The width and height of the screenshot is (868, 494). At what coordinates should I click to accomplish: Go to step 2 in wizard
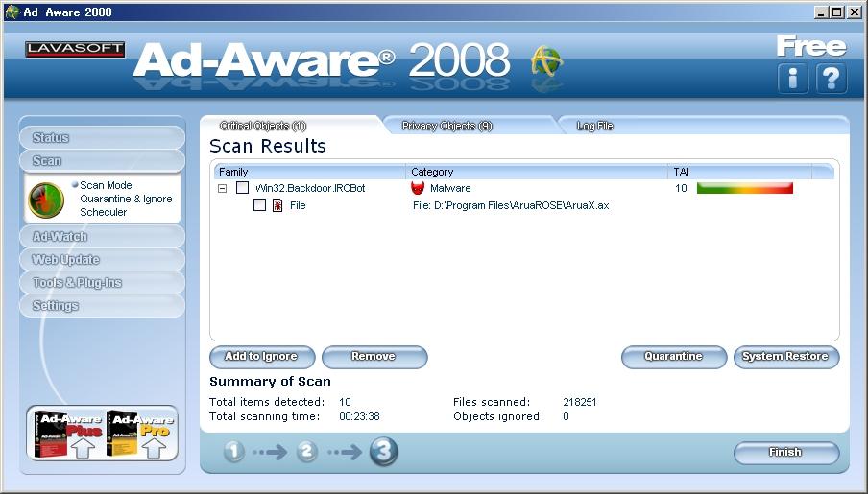point(306,452)
